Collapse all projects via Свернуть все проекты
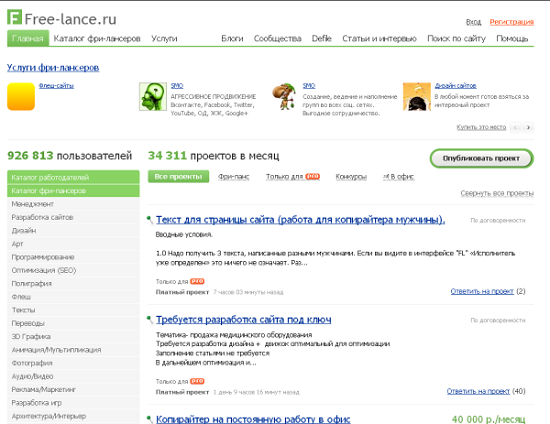Image resolution: width=550 pixels, height=424 pixels. [497, 193]
